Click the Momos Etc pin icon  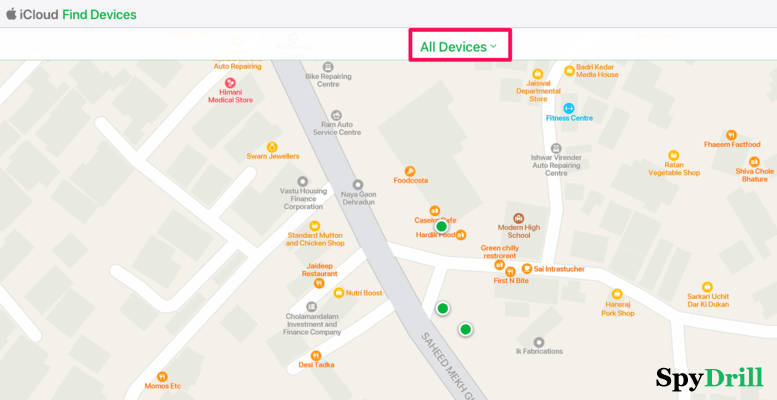(x=162, y=377)
